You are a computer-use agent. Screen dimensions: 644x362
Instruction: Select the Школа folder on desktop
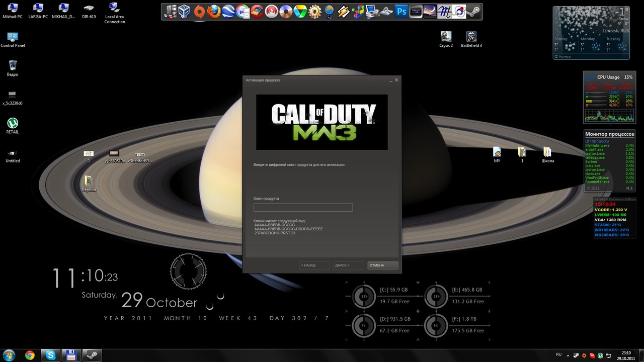click(x=547, y=155)
